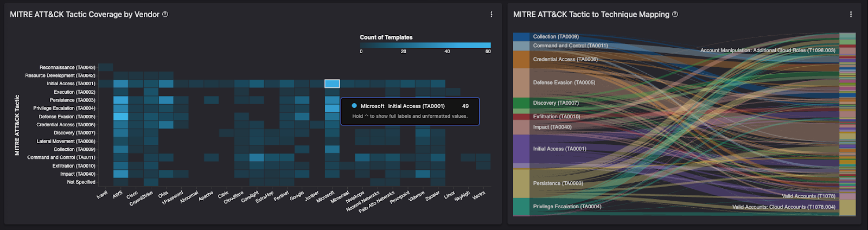
Task: Click Account Manipulation: Additional Cloud Roles label
Action: click(x=767, y=50)
